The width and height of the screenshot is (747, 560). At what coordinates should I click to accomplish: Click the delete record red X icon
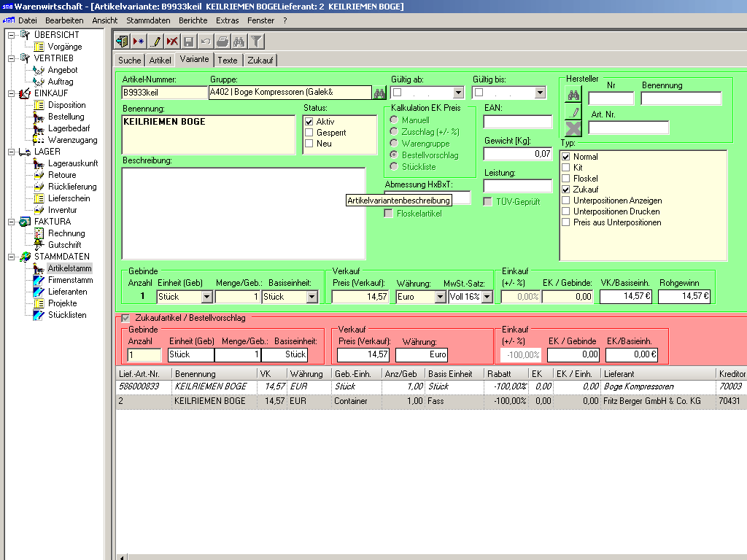coord(172,42)
